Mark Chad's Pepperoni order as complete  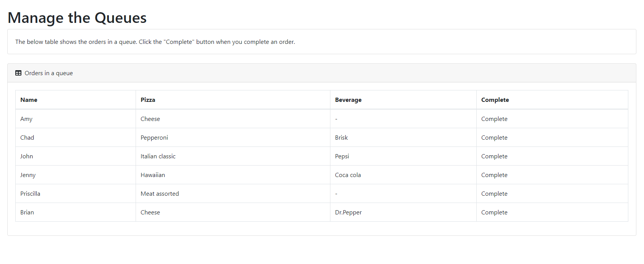coord(494,138)
